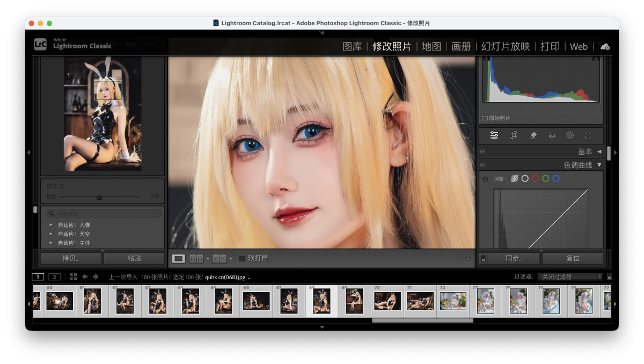Select the blue channel curve swatch
644x364 pixels.
pos(556,178)
